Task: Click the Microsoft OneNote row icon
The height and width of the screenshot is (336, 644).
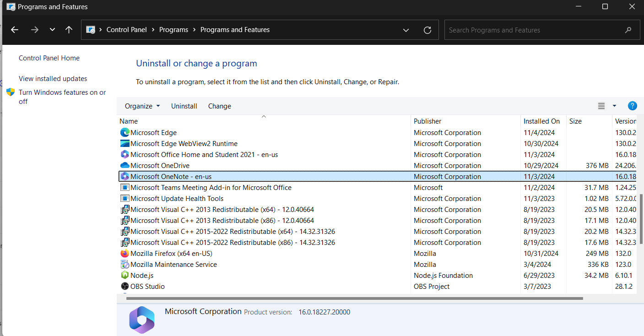Action: pyautogui.click(x=125, y=177)
